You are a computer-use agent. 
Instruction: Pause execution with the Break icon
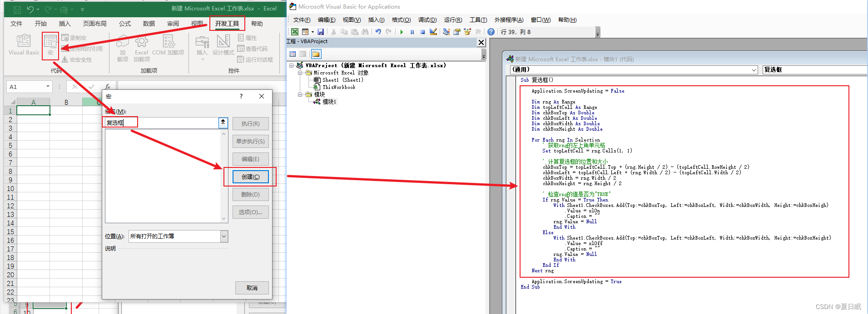pyautogui.click(x=412, y=32)
